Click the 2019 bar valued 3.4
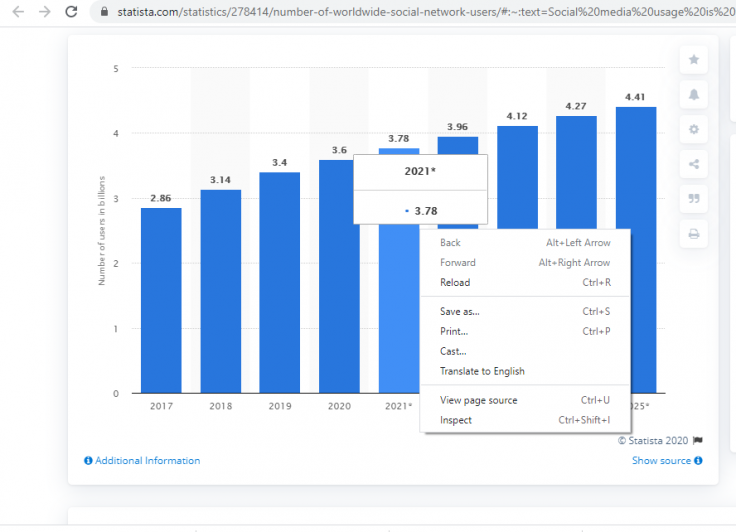The image size is (736, 532). [x=280, y=283]
